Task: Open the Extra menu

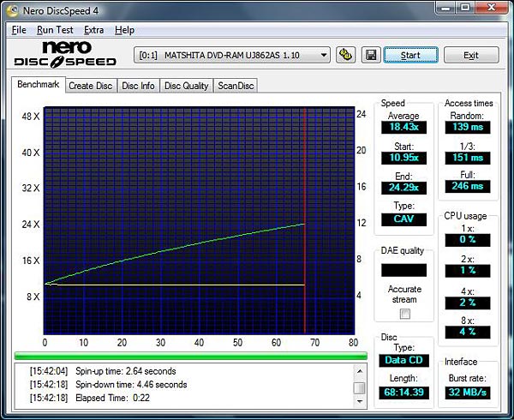Action: [93, 30]
